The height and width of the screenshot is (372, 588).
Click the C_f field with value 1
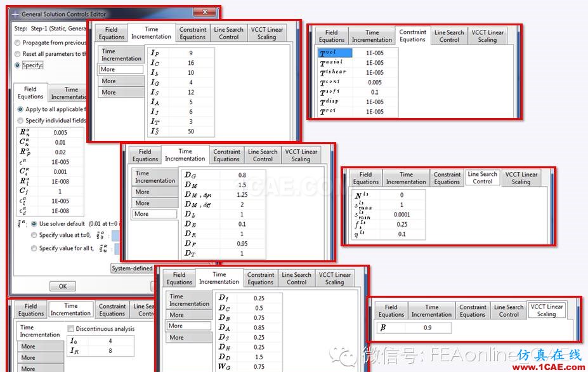[x=60, y=191]
